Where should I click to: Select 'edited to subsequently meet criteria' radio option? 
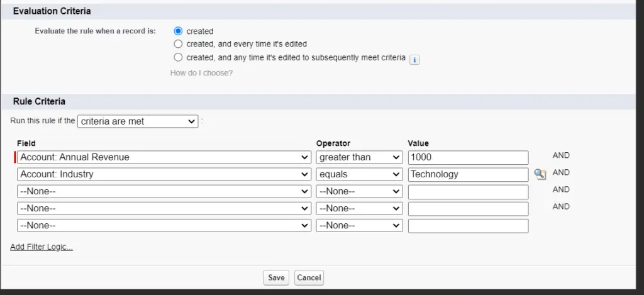(178, 57)
